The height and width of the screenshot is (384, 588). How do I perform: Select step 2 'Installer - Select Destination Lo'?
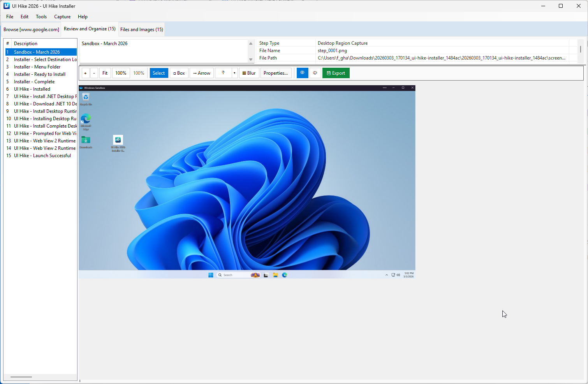point(41,60)
